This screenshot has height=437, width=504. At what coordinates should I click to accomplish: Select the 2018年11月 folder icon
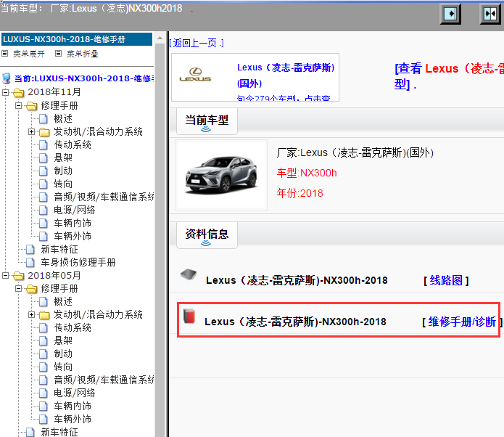(x=19, y=93)
